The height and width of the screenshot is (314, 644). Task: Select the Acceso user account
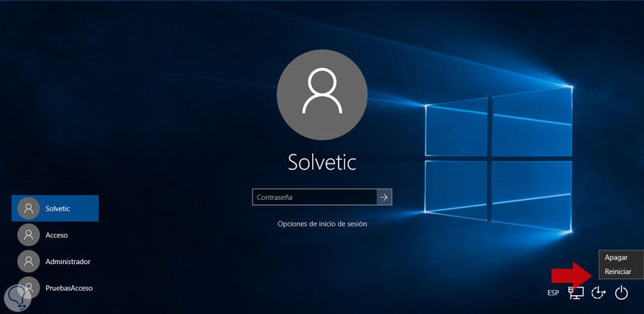(x=55, y=235)
